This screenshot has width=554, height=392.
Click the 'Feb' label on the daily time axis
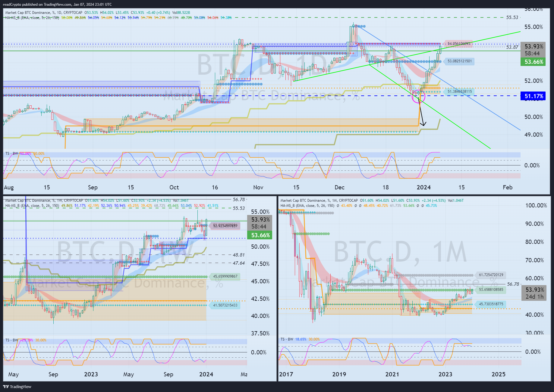[508, 188]
